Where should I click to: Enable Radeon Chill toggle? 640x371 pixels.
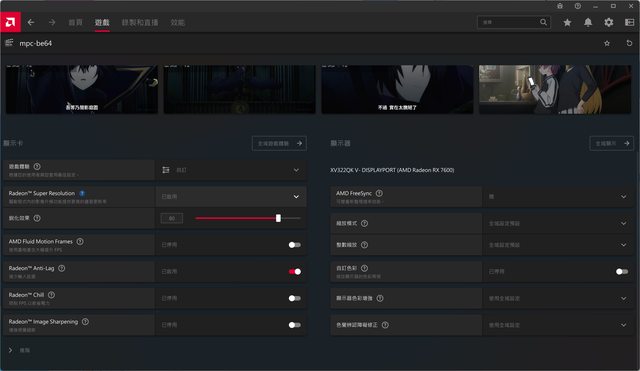295,298
